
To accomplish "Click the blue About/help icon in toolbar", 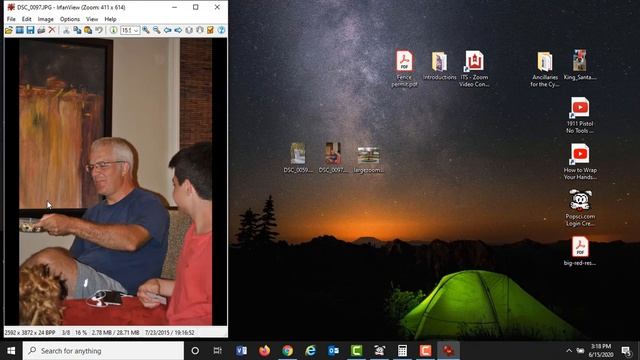I will 221,30.
